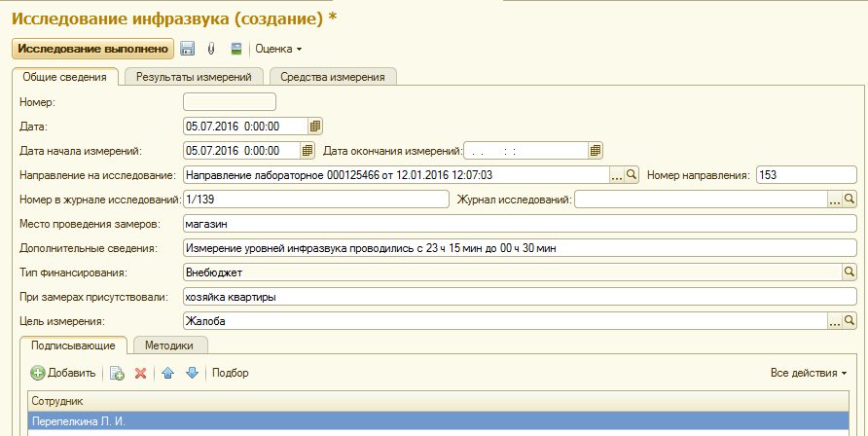Screen dimensions: 868x436
Task: Click magnifier icon next to Тип финансирования
Action: (849, 272)
